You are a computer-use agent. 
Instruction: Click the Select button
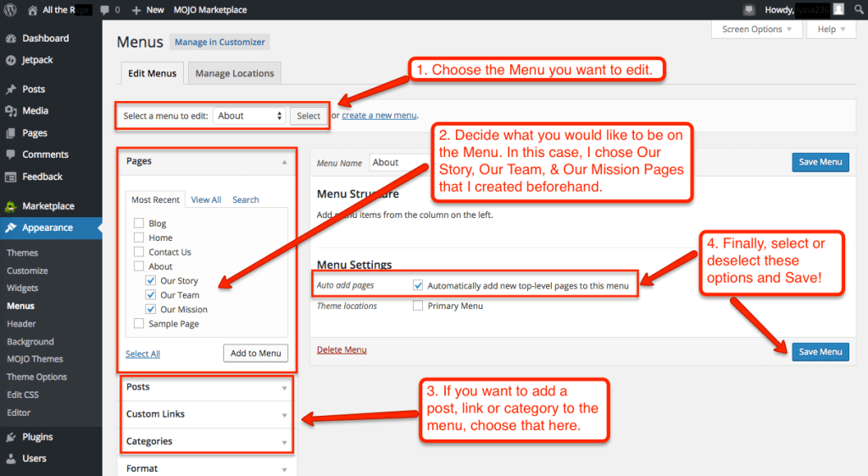[309, 115]
